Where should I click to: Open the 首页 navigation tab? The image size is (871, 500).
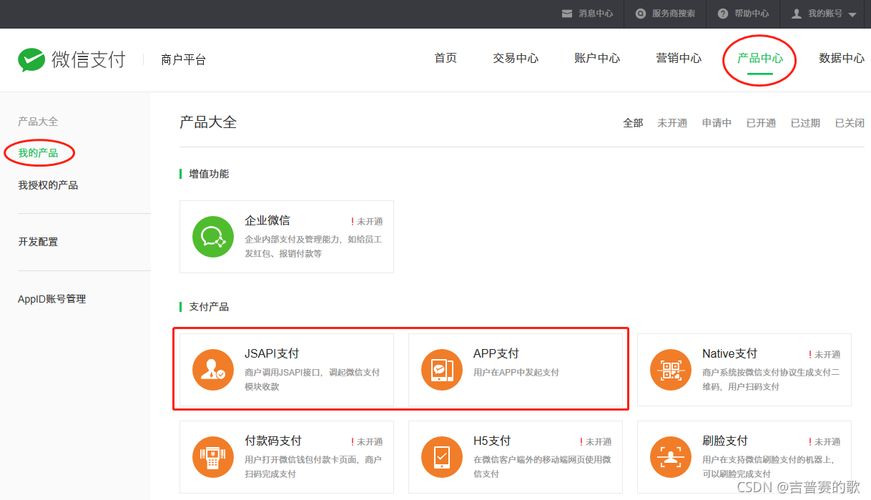pyautogui.click(x=445, y=58)
